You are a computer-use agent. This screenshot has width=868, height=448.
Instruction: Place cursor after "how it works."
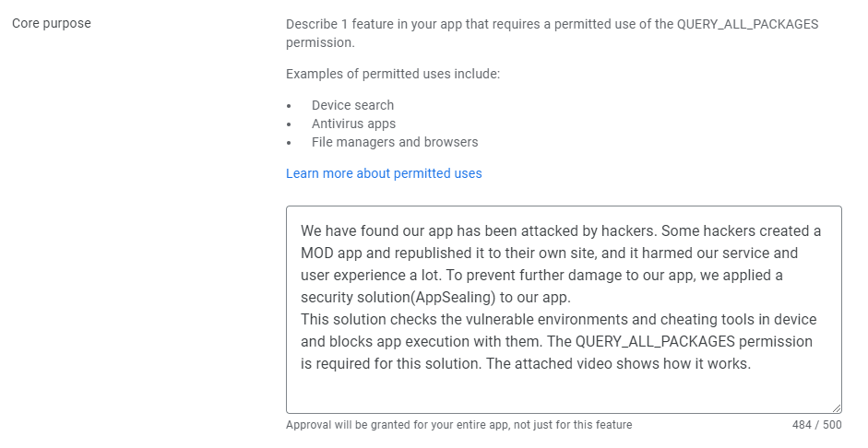point(752,363)
